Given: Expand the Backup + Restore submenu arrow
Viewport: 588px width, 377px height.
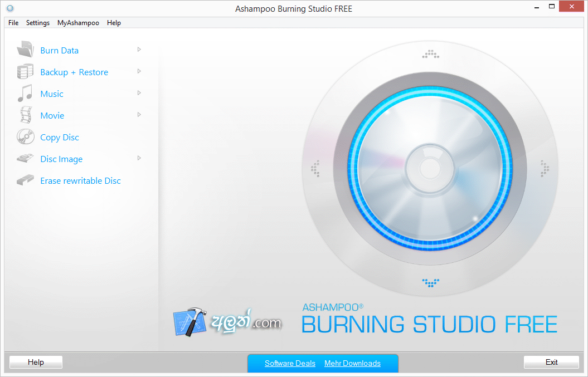Looking at the screenshot, I should coord(139,71).
